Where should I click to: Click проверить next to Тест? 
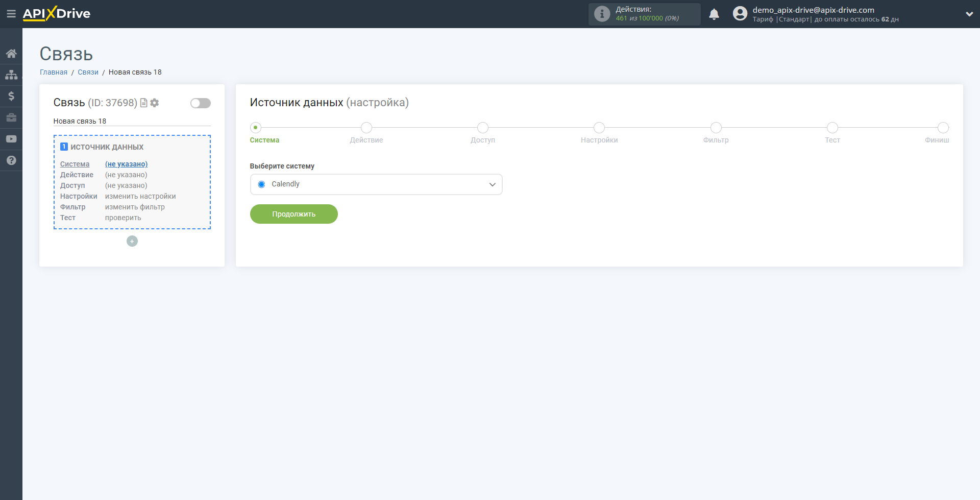(x=123, y=218)
